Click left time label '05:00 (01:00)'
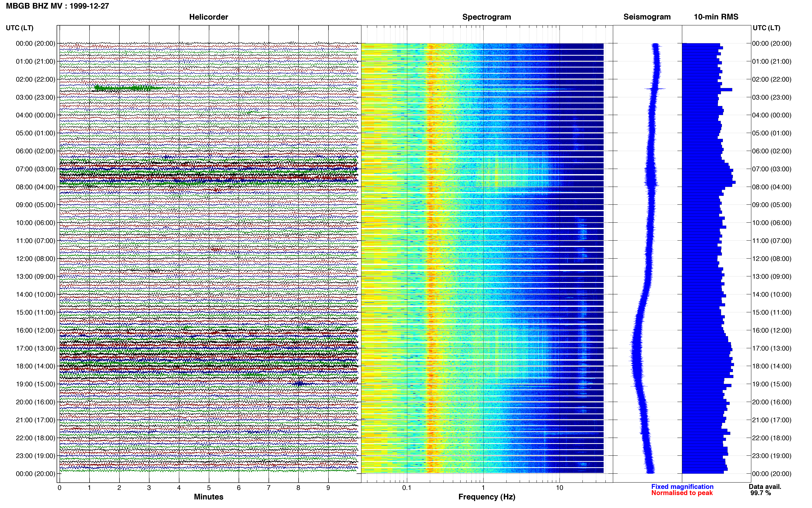This screenshot has width=812, height=508. 36,133
